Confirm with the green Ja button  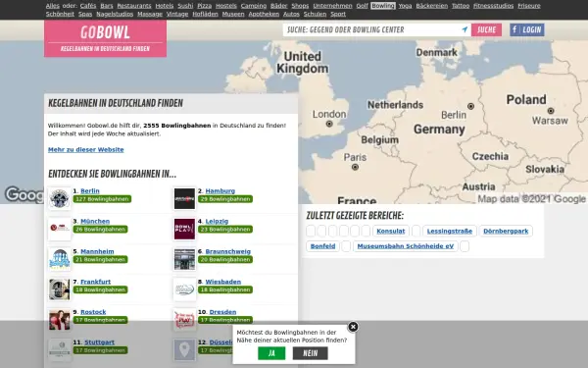[271, 353]
